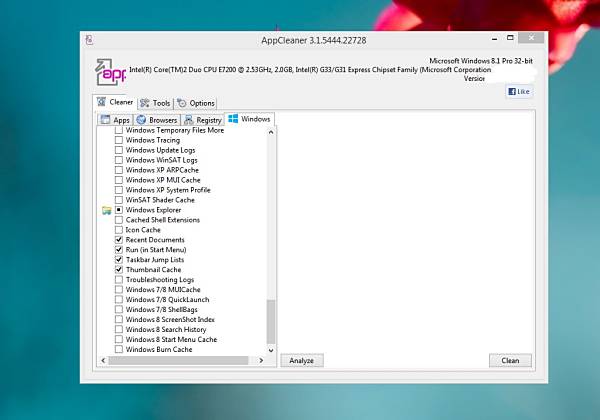The width and height of the screenshot is (600, 420).
Task: Select the Browsers sub-tab
Action: (x=157, y=120)
